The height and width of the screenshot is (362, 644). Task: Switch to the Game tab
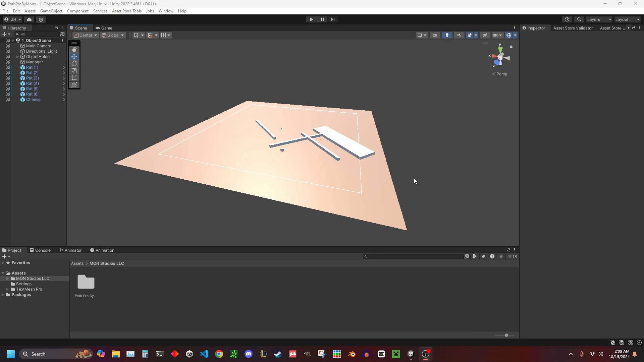pos(104,28)
